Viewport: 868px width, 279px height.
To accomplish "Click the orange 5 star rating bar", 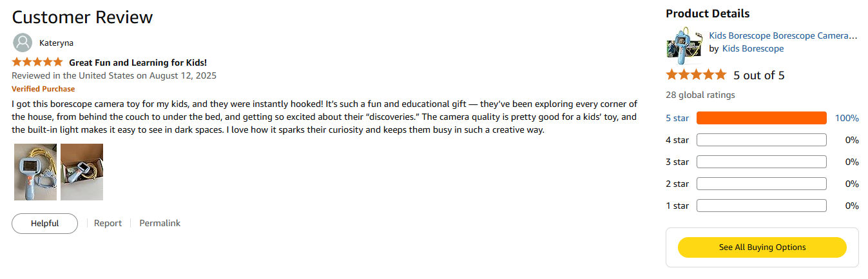I will pos(761,118).
